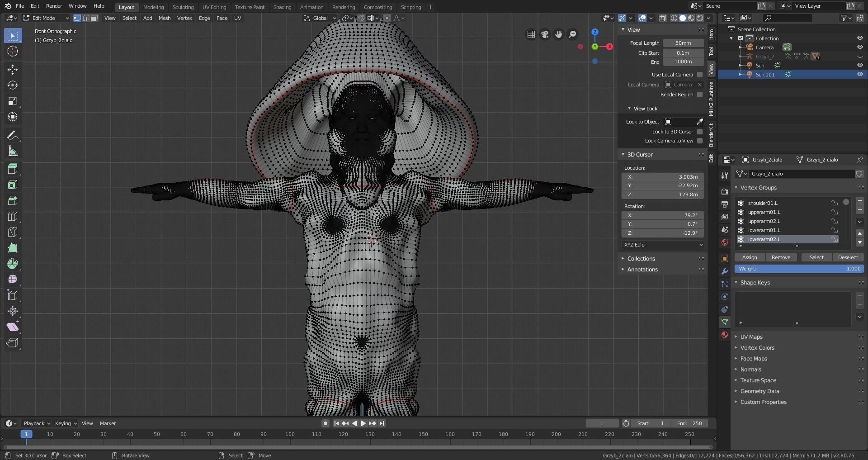
Task: Open the Vertex menu in viewport header
Action: pos(184,18)
